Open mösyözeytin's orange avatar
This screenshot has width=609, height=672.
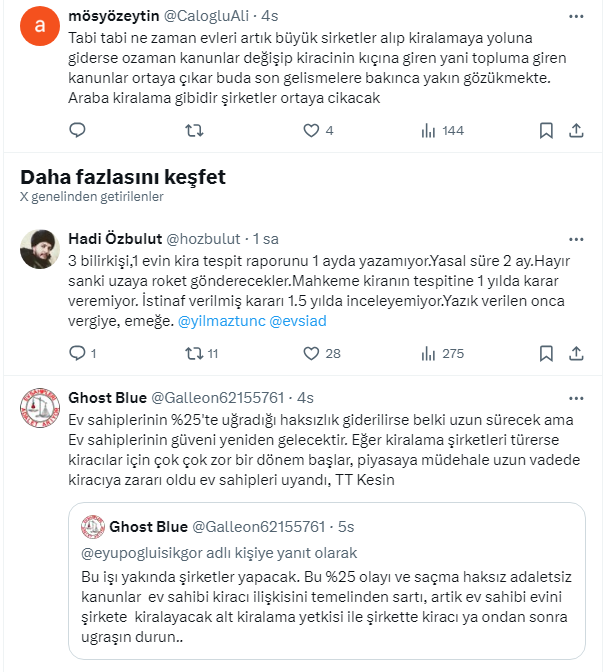pyautogui.click(x=39, y=27)
